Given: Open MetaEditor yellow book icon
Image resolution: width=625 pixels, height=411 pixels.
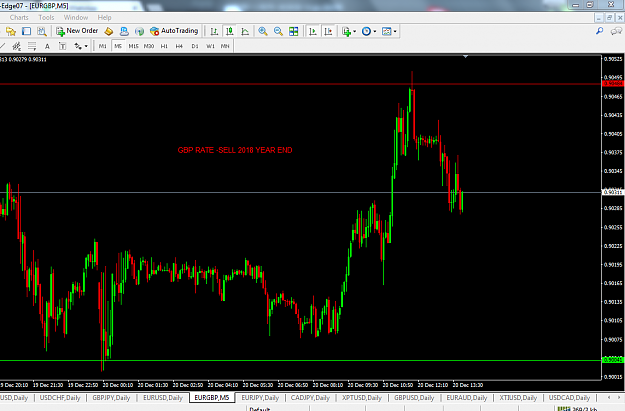Looking at the screenshot, I should [x=108, y=31].
